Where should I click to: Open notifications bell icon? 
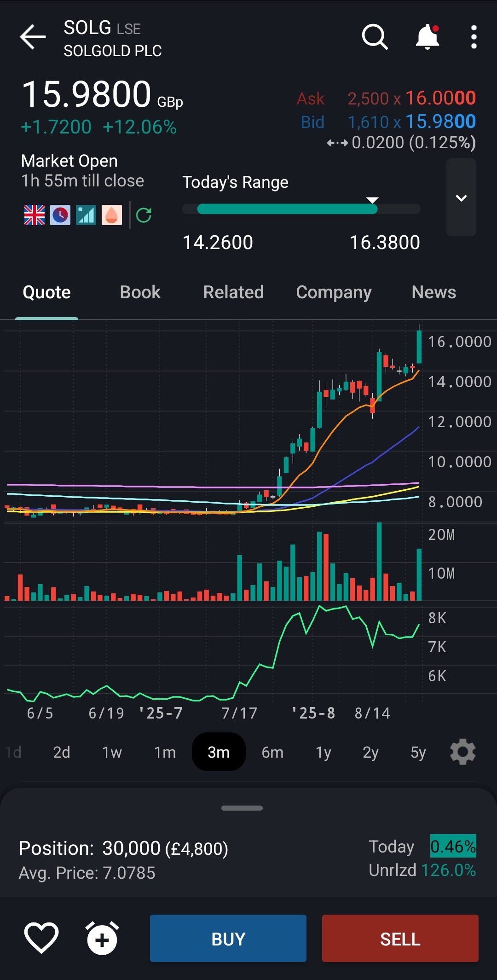click(x=428, y=37)
